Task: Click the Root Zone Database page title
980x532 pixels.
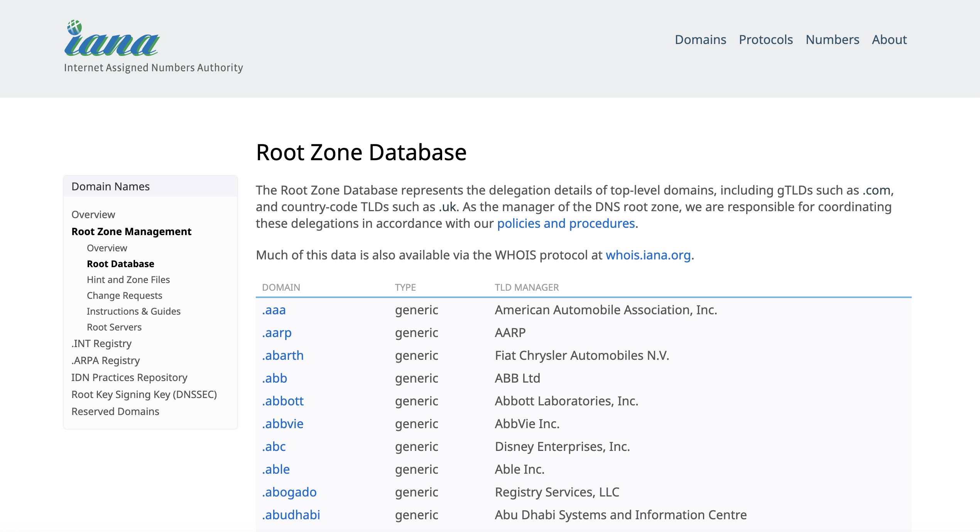Action: tap(361, 152)
